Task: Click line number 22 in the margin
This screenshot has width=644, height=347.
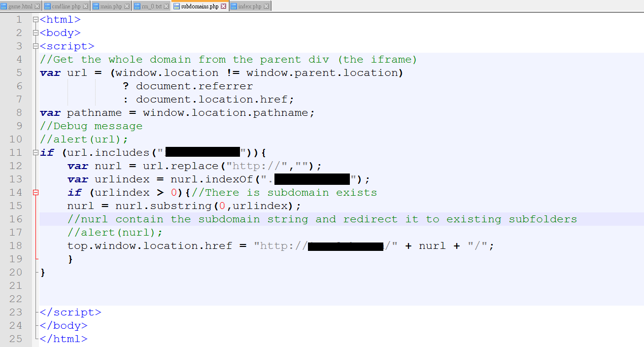Action: tap(16, 299)
